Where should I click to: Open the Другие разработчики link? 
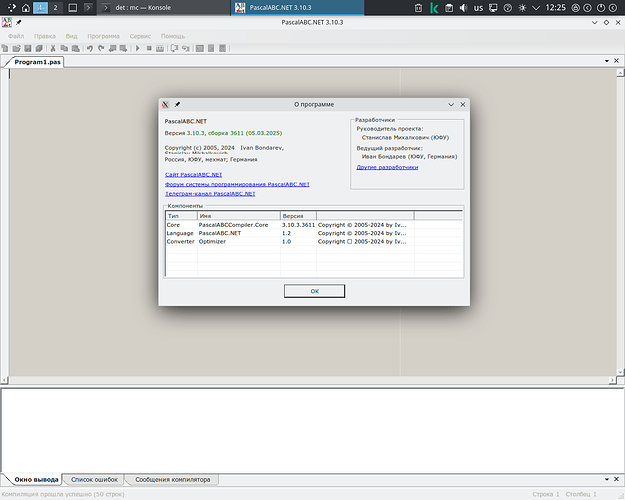387,167
